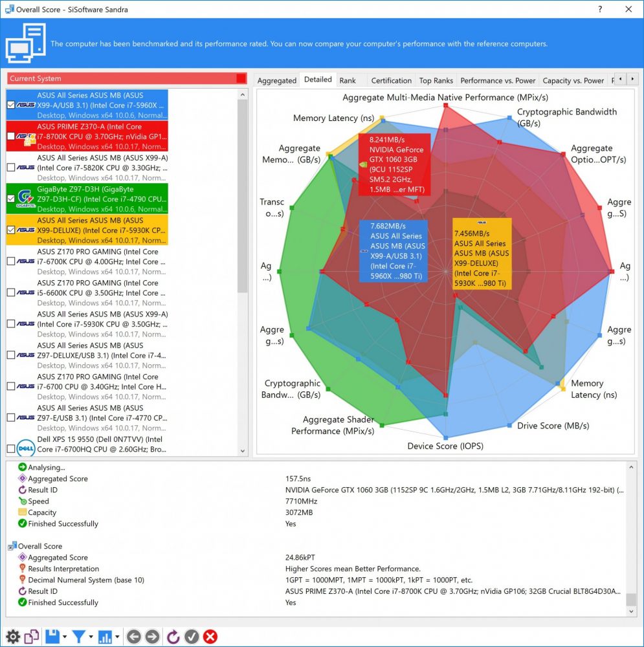
Task: Uncheck the ASUS X99-DELUXE i7-5930K system
Action: tap(11, 230)
